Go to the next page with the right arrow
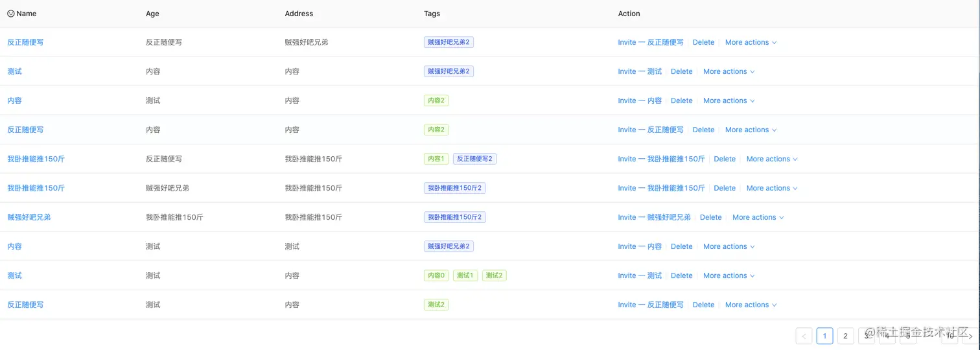This screenshot has width=980, height=350. tap(970, 336)
